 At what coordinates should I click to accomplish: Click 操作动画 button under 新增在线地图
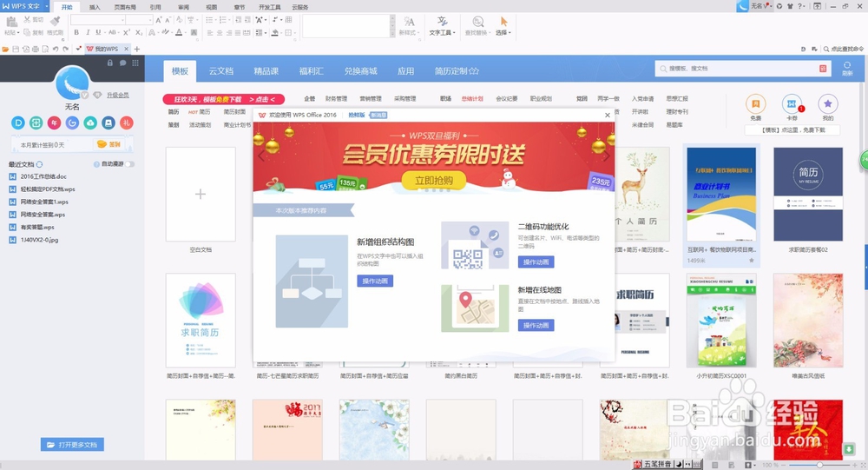tap(536, 325)
